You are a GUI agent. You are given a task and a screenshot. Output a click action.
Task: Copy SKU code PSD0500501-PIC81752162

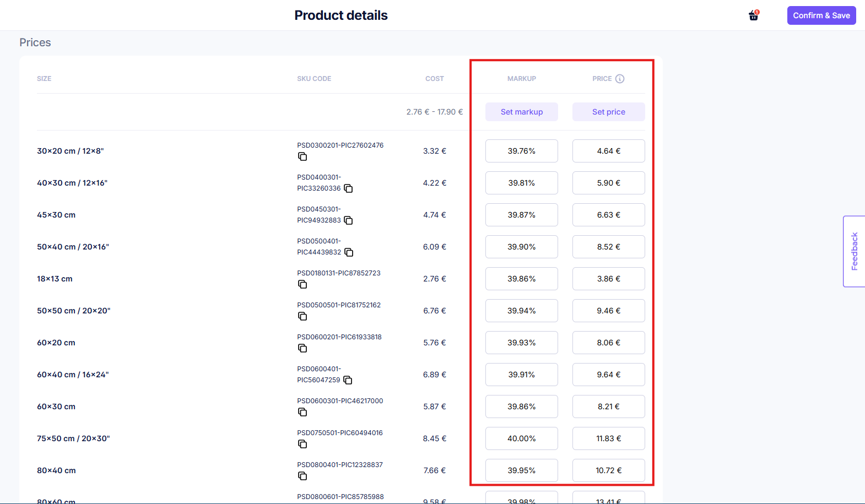tap(302, 316)
